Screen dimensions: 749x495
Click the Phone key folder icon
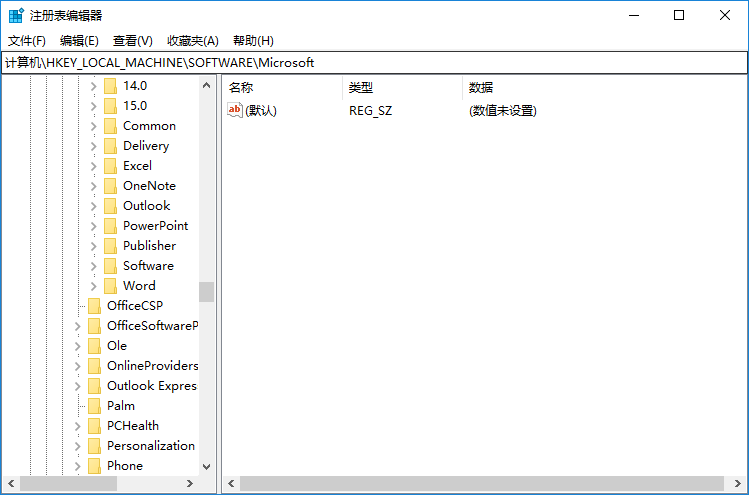point(95,466)
